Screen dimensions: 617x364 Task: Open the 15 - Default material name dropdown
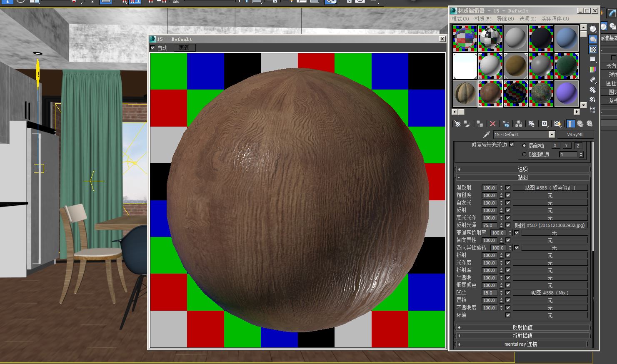click(552, 135)
